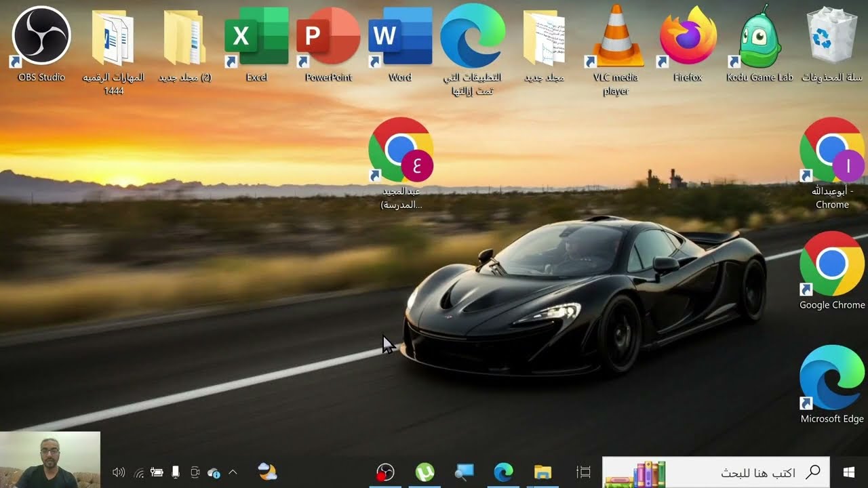The width and height of the screenshot is (868, 488).
Task: Click the "Microsoft Edge" desktop label
Action: (x=832, y=419)
